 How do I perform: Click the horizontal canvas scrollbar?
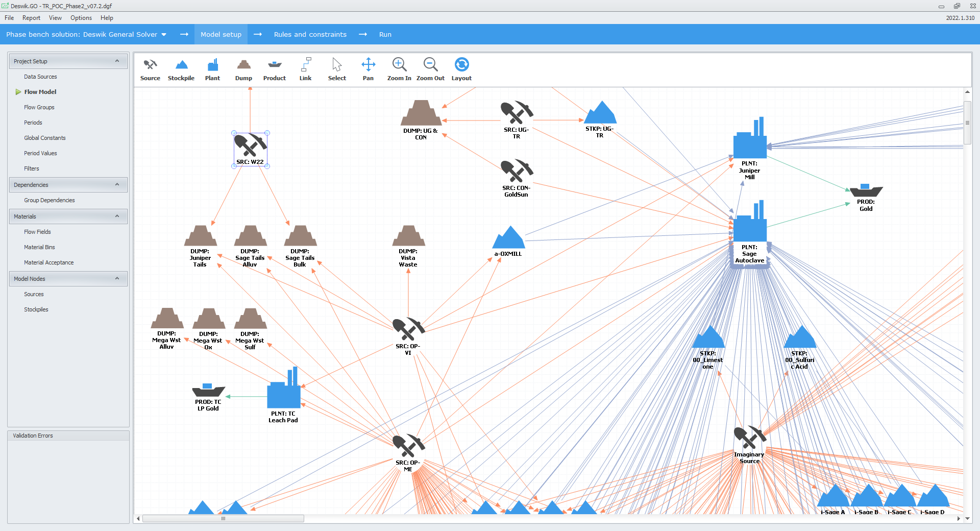pyautogui.click(x=223, y=519)
